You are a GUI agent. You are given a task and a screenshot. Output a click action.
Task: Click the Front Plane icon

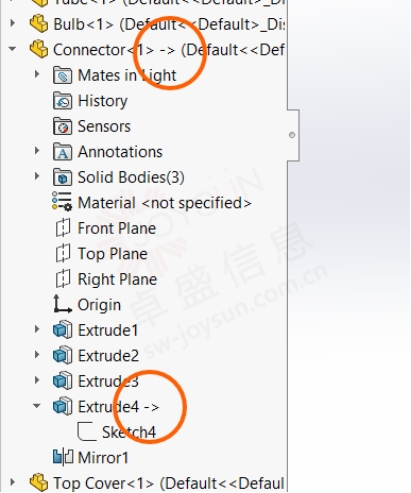coord(63,228)
